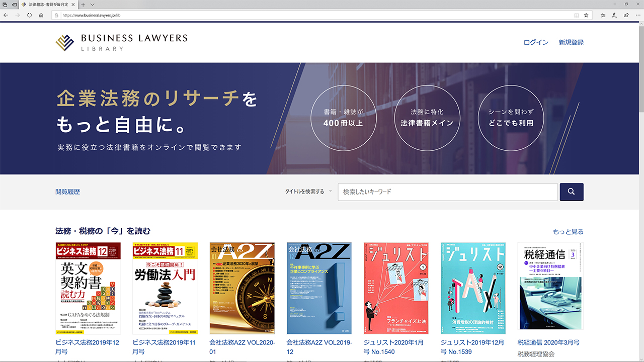Show tab previews chevron

tap(93, 5)
